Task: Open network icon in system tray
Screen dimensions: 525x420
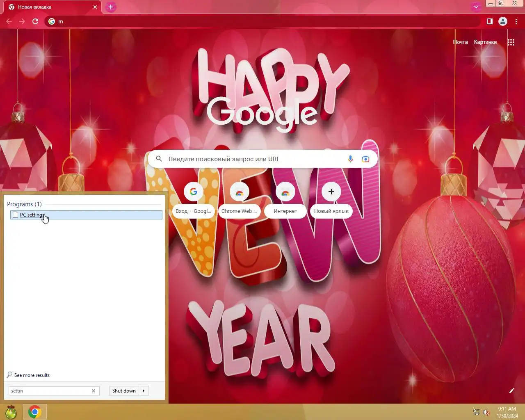Action: (477, 412)
